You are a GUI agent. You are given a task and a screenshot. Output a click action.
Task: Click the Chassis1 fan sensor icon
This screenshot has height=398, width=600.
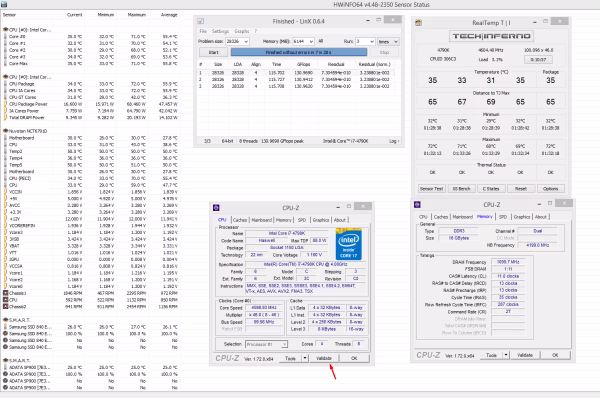point(5,293)
